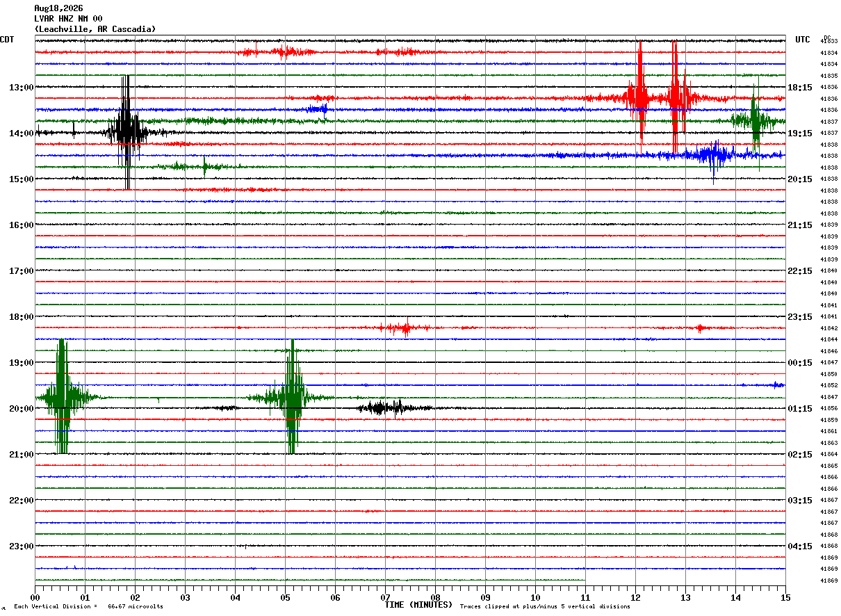
Task: Select minute '14' on the time axis
Action: click(735, 597)
